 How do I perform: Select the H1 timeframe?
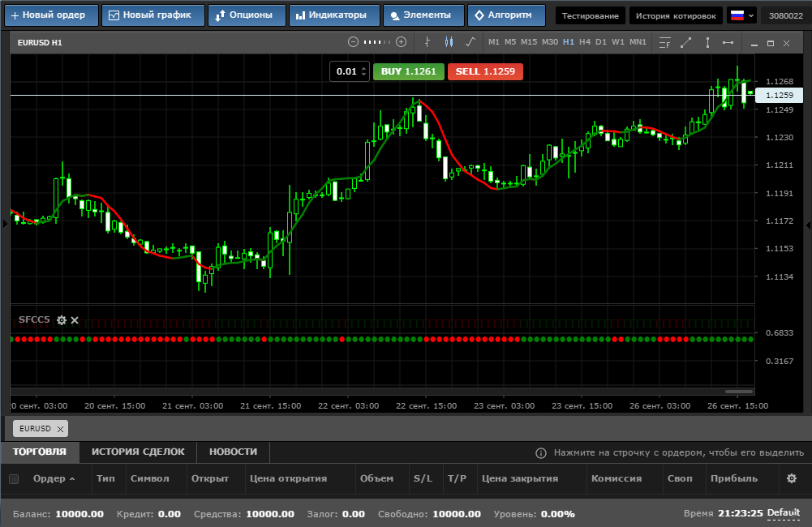[x=569, y=42]
